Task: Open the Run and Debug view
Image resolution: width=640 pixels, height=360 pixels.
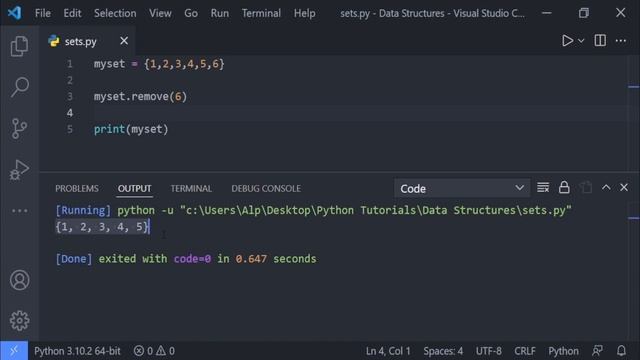Action: 19,170
